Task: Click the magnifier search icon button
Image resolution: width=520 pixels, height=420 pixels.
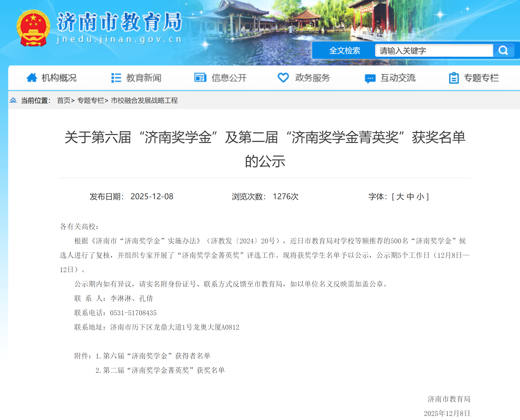Action: (503, 50)
